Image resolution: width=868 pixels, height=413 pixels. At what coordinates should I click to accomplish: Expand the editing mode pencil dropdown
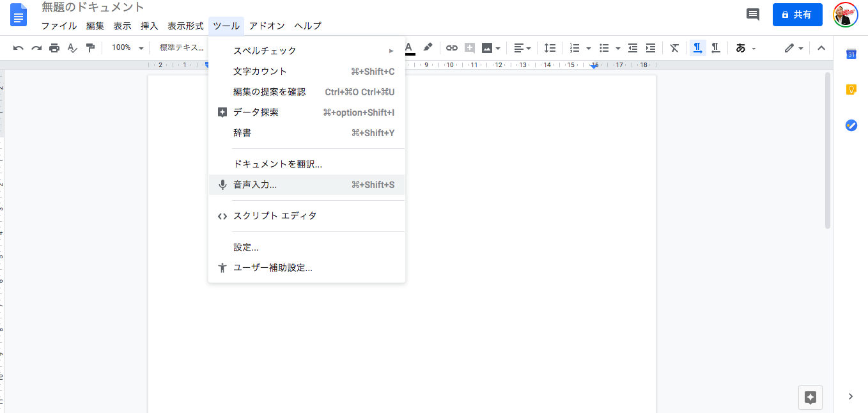point(794,48)
